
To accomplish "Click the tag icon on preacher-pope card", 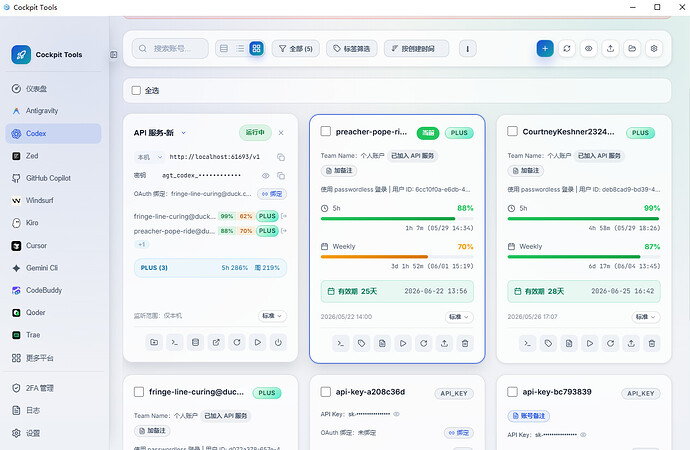I will (361, 343).
